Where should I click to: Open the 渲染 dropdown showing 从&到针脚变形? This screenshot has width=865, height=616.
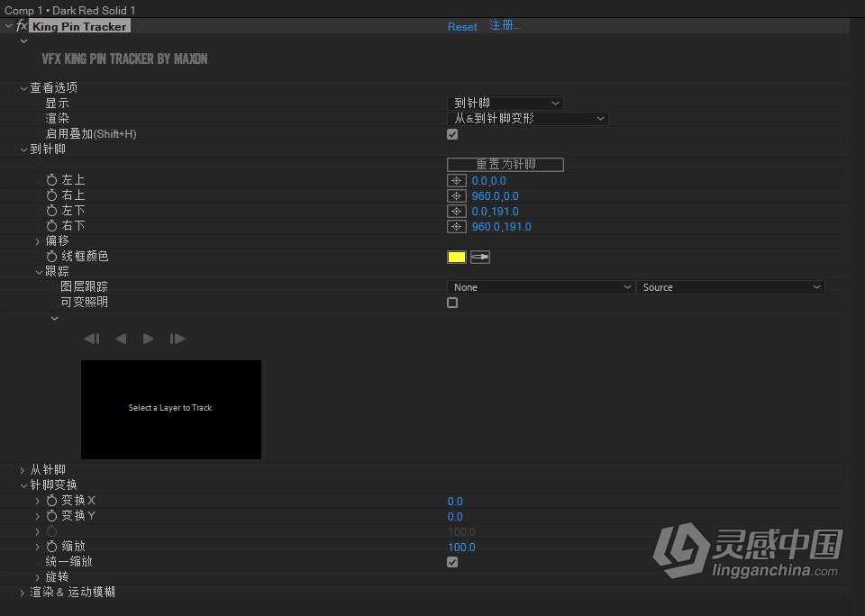pos(527,119)
